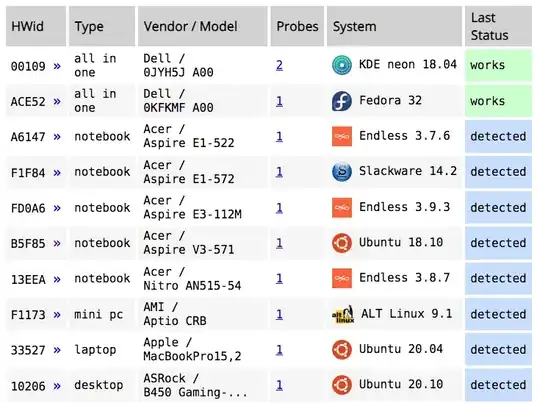This screenshot has height=403, width=540.
Task: Click the Vendor / Model column header
Action: 202,26
